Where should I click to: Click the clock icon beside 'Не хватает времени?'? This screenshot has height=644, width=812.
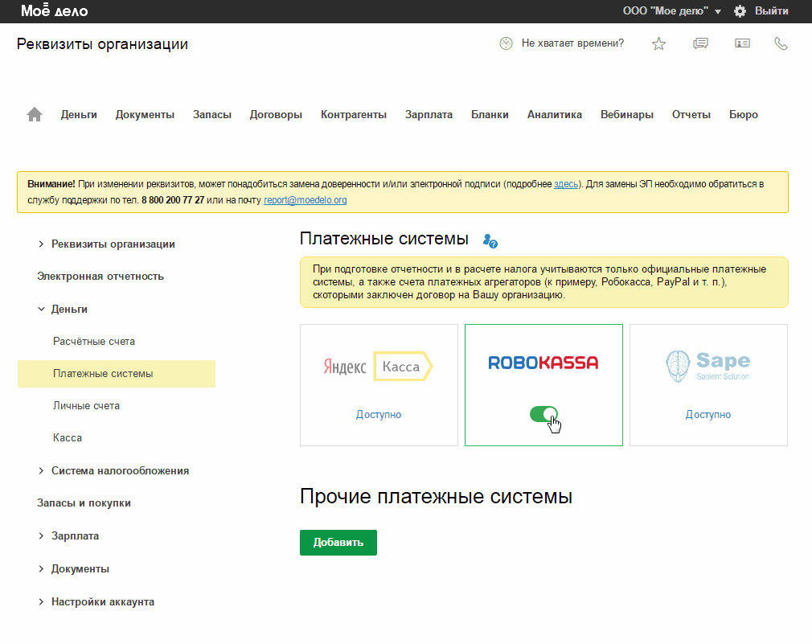[506, 43]
